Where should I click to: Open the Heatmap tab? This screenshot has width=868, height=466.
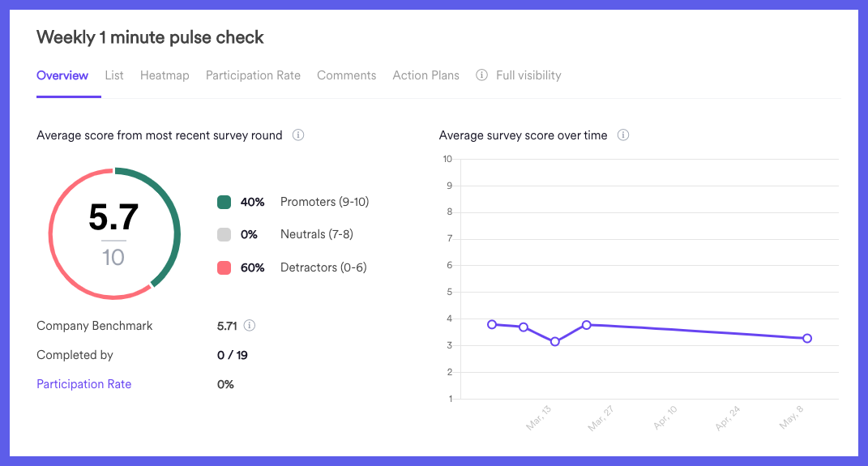coord(165,75)
